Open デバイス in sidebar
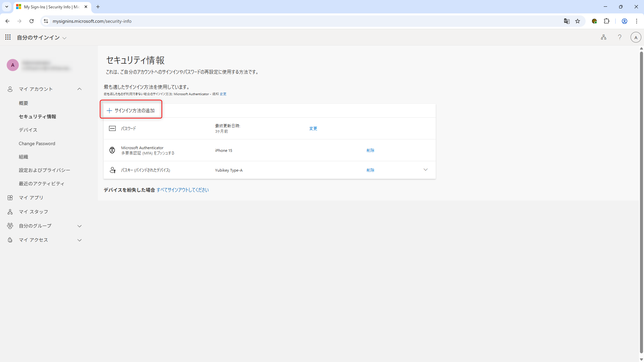 point(28,130)
